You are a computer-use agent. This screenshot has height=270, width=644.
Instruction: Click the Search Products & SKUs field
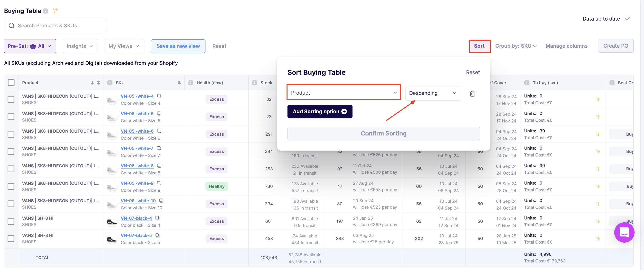55,25
